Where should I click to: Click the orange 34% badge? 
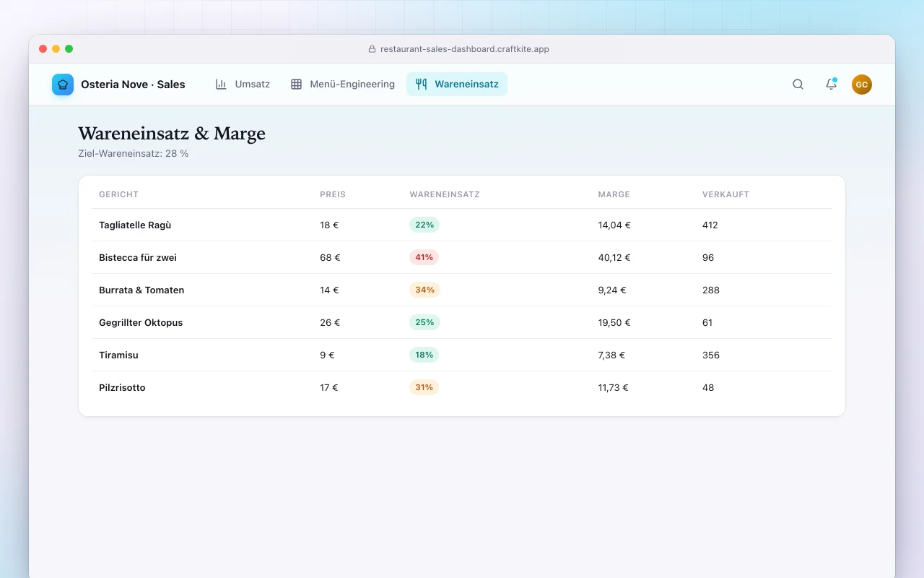click(424, 290)
